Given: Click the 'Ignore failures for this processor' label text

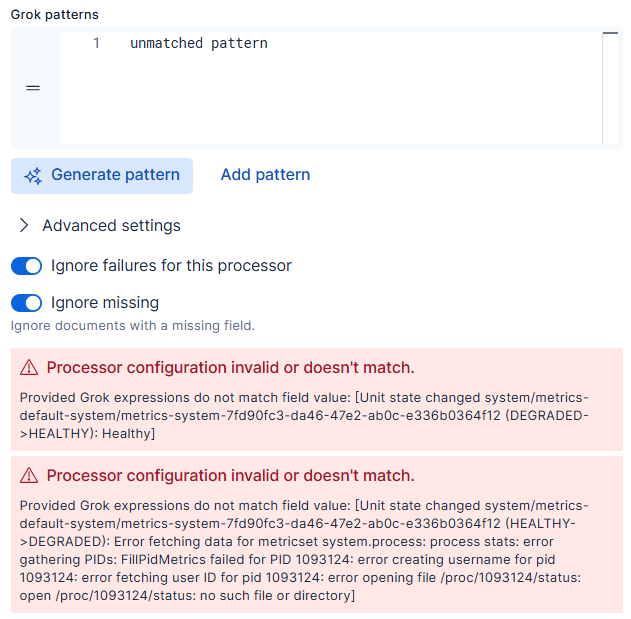Looking at the screenshot, I should click(171, 266).
